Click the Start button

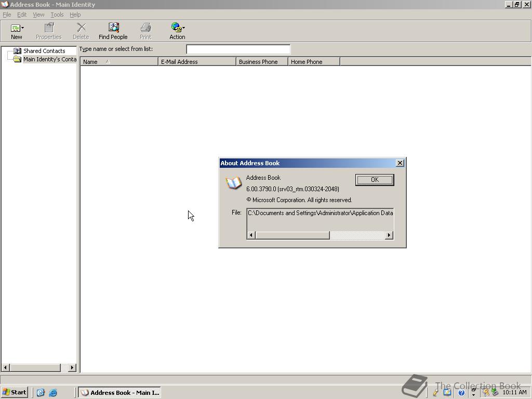click(x=14, y=392)
